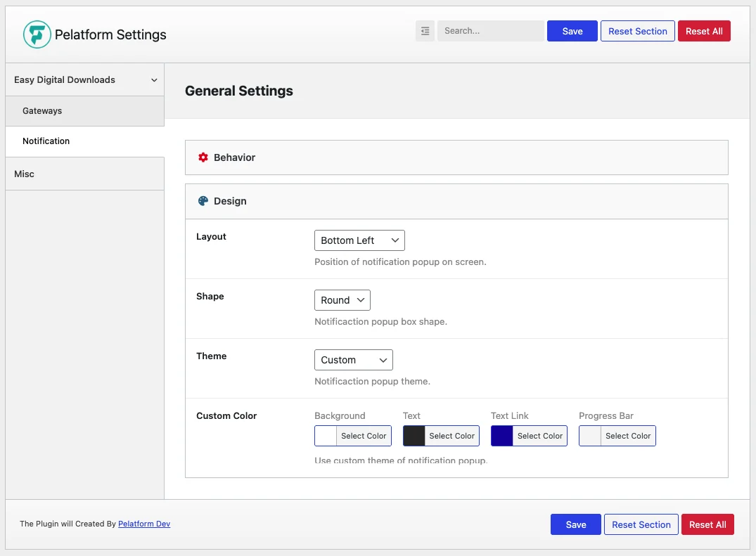Click the bottom Reset Section button
Viewport: 756px width, 556px height.
pyautogui.click(x=641, y=524)
